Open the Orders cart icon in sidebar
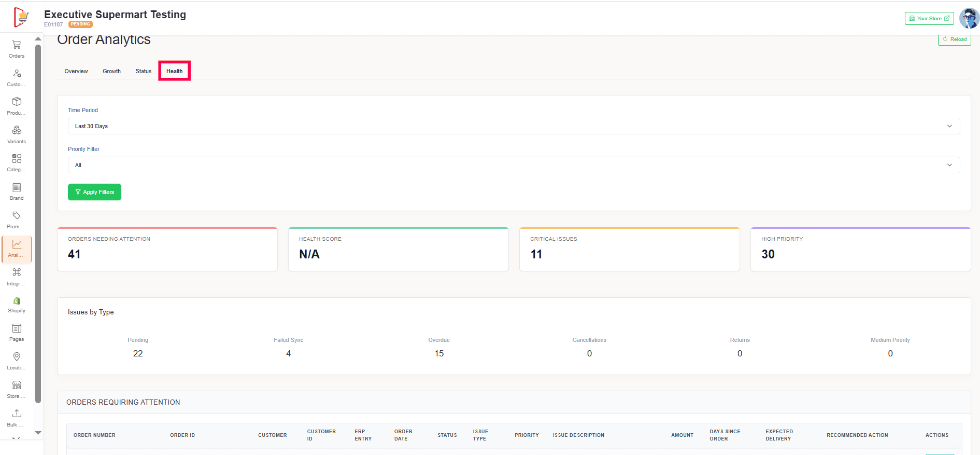 tap(17, 45)
